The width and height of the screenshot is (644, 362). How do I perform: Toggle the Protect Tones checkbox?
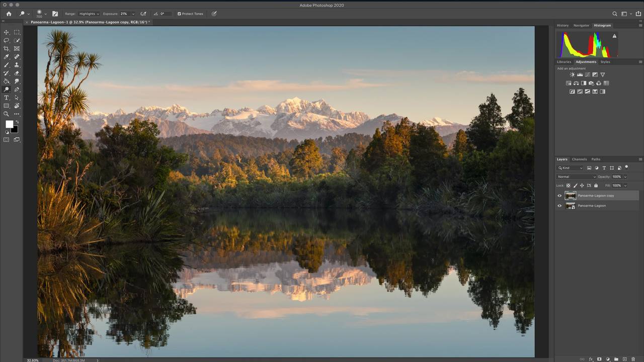(x=179, y=14)
